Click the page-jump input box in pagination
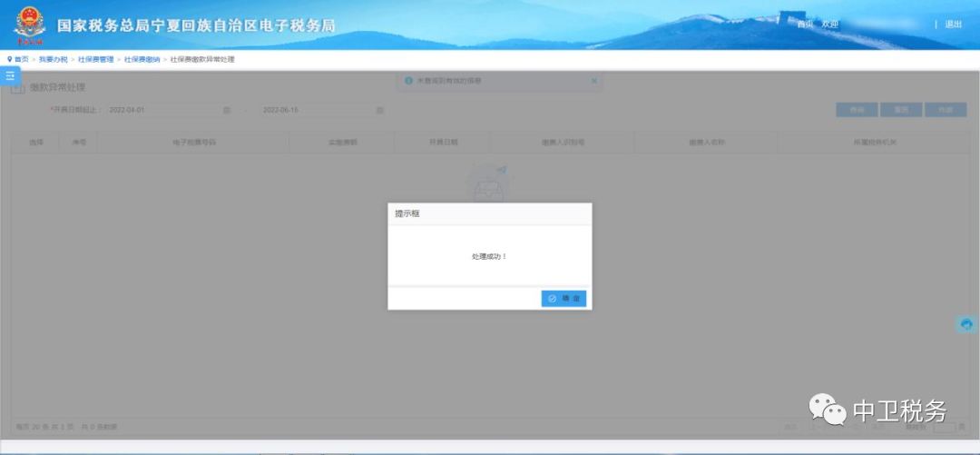The width and height of the screenshot is (980, 455). point(945,428)
